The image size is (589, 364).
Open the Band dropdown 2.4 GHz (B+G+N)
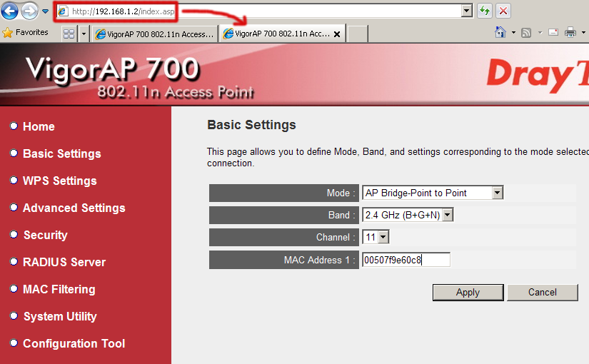click(x=408, y=216)
